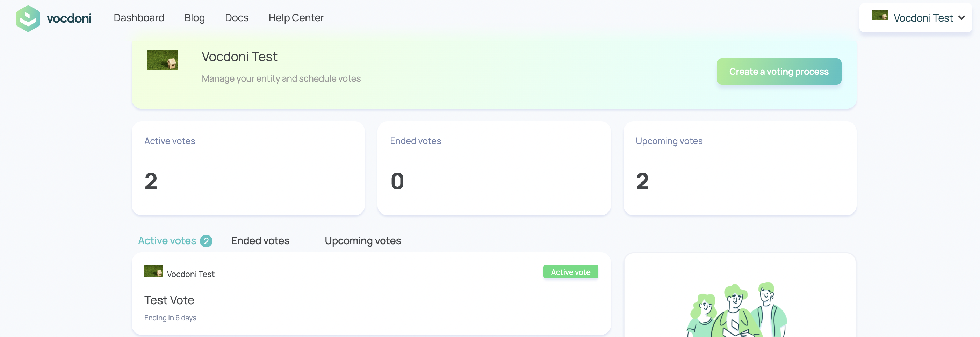Go to the Blog page
Screen dimensions: 980x337
click(x=195, y=18)
